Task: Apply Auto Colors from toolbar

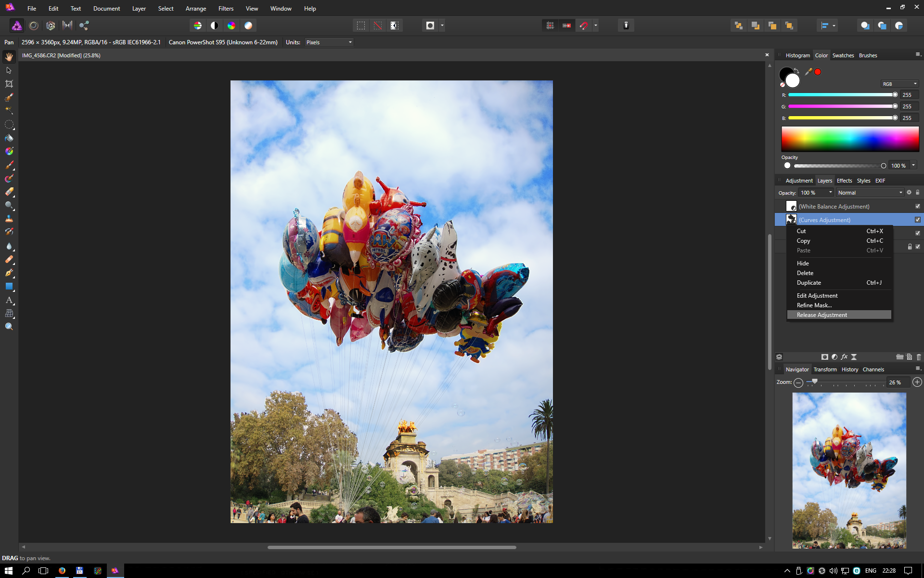Action: tap(231, 26)
